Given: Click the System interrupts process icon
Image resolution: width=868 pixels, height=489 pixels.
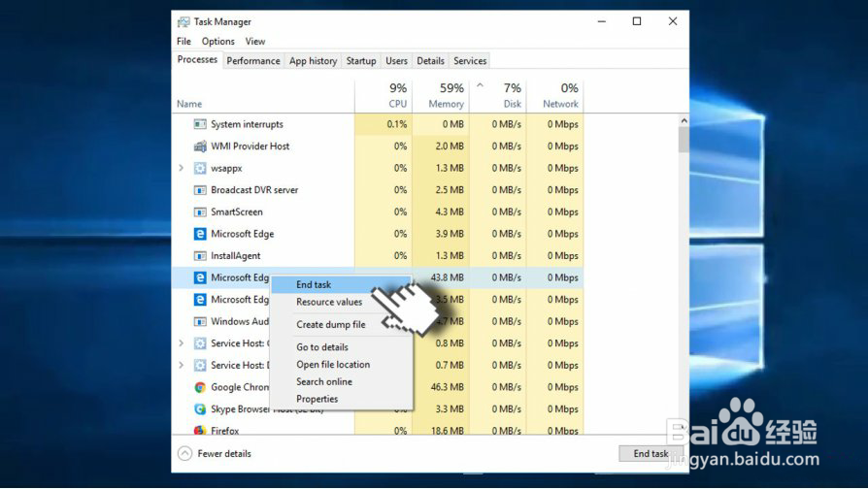Looking at the screenshot, I should (200, 124).
